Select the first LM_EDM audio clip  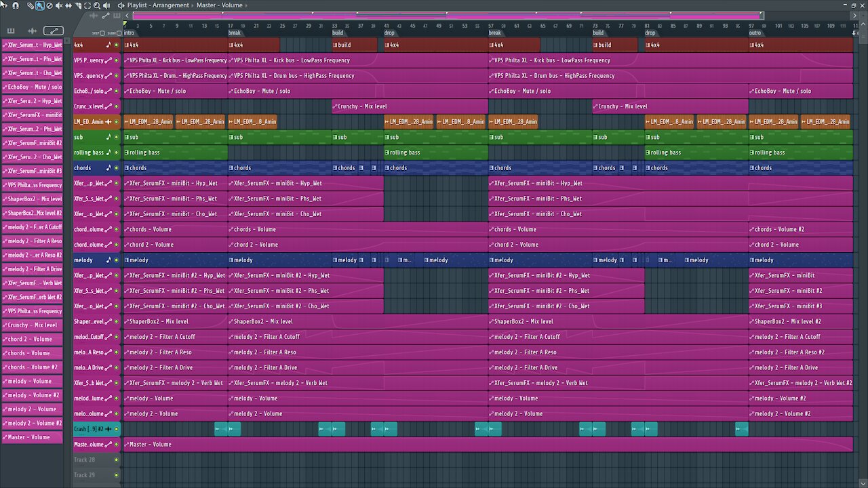coord(149,122)
